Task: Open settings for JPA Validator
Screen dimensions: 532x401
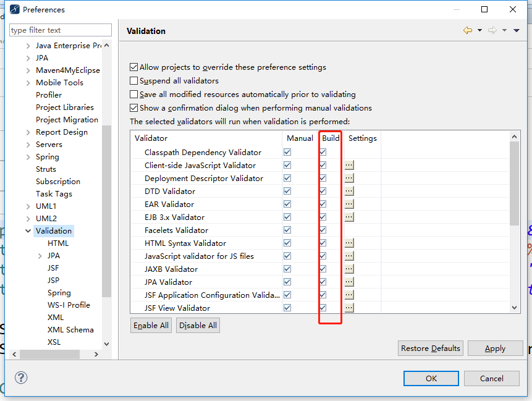Action: [x=349, y=282]
